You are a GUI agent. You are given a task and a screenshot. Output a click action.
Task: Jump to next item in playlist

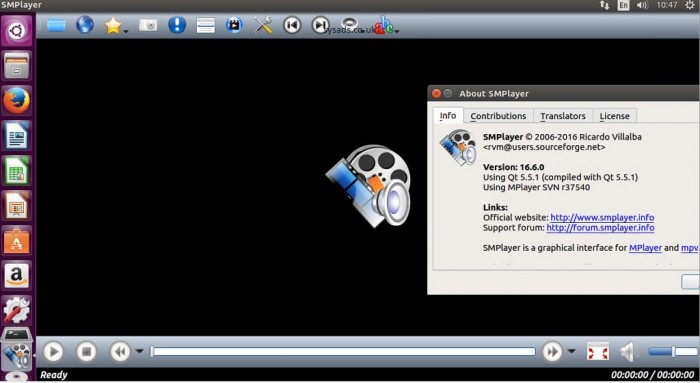tap(320, 25)
